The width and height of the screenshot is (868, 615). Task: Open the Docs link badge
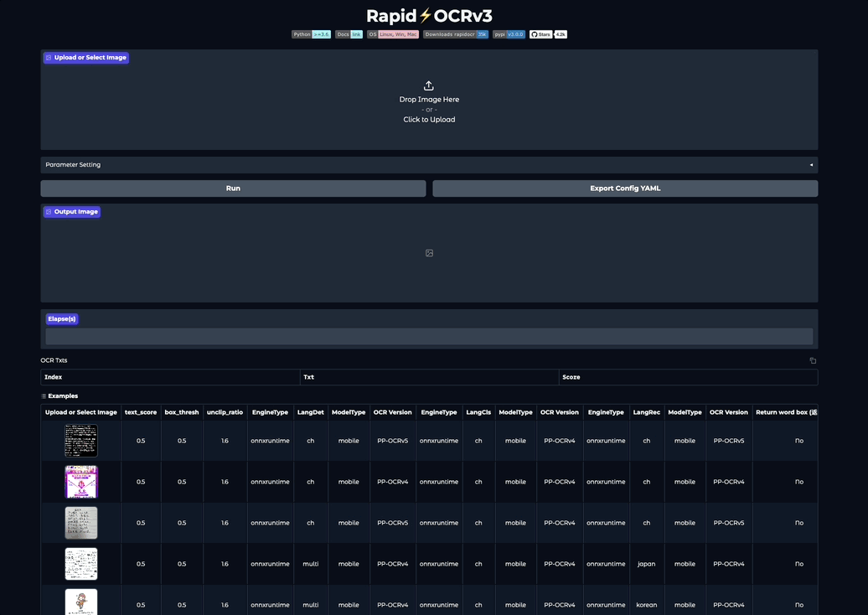coord(348,34)
